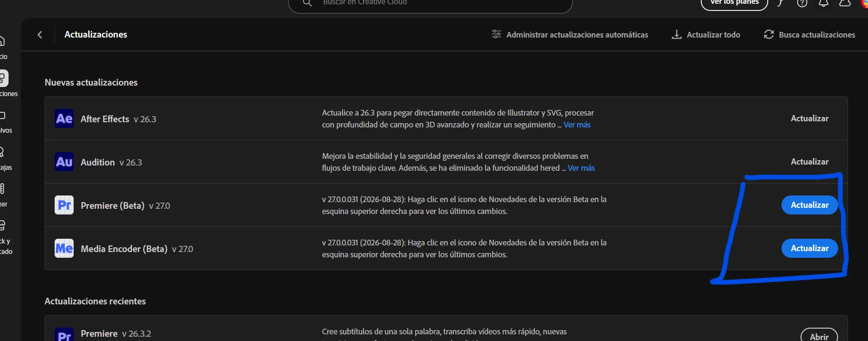Image resolution: width=868 pixels, height=341 pixels.
Task: Click the search magnifier icon
Action: [x=307, y=3]
